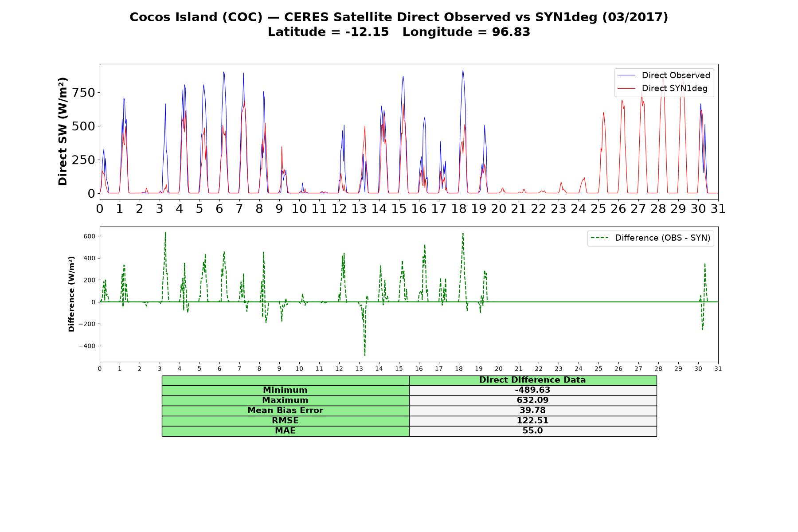Click the RMSE value 122.51 cell
Screen dimensions: 798x532
pyautogui.click(x=533, y=421)
